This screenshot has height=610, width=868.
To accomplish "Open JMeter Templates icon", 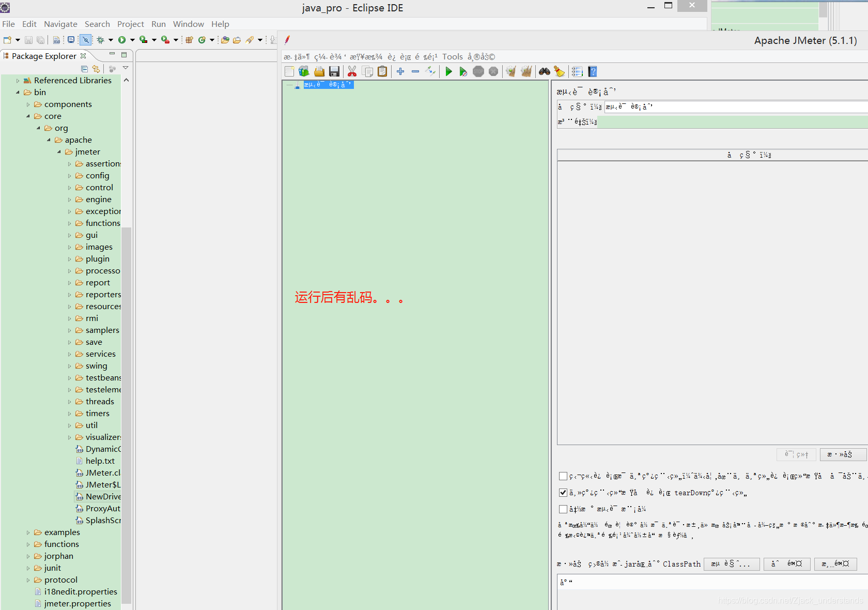I will (304, 71).
